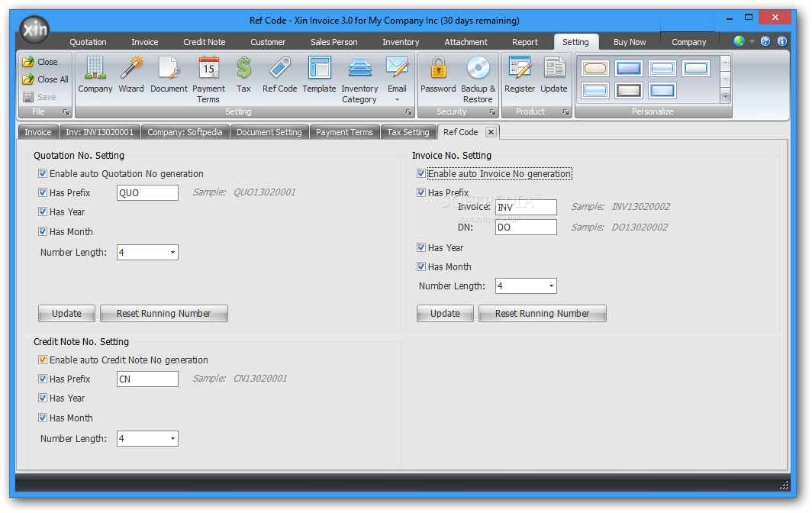
Task: Click Reset Running Number for Invoice
Action: point(542,314)
